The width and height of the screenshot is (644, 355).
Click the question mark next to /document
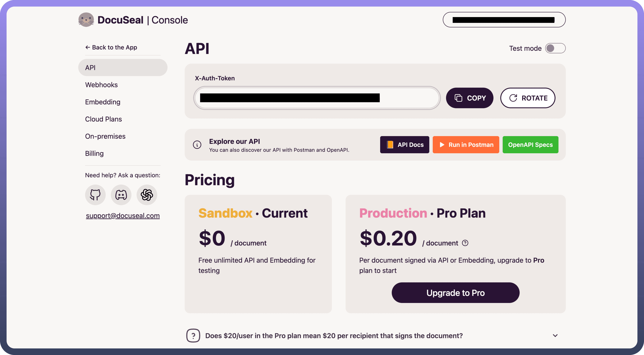465,243
